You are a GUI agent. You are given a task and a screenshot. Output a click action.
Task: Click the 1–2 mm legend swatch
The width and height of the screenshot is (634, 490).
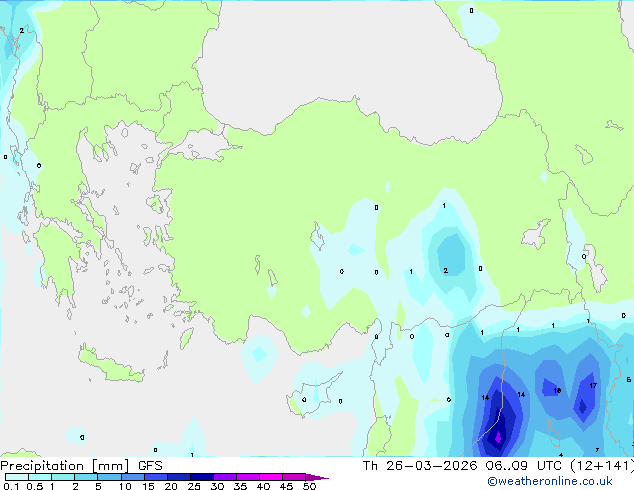point(63,477)
